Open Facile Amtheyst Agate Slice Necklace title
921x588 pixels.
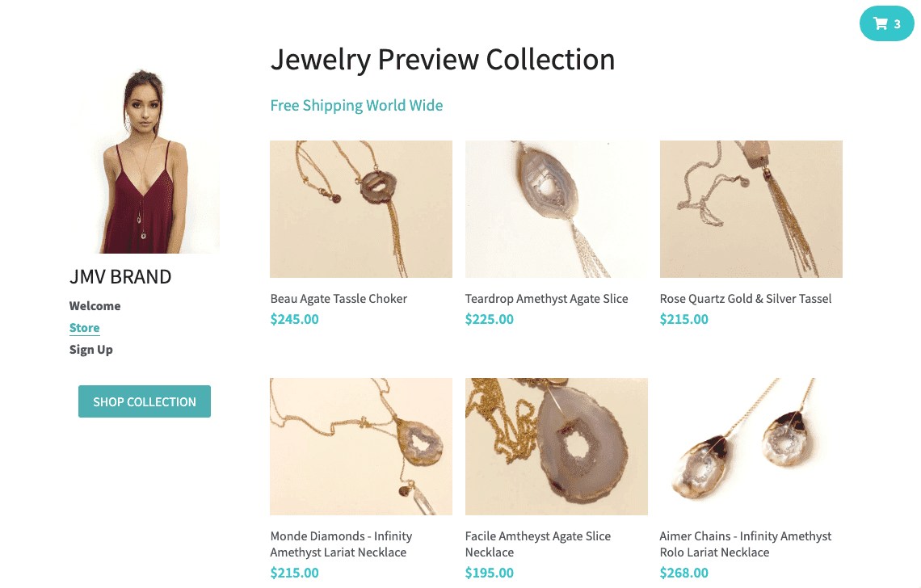(x=538, y=544)
